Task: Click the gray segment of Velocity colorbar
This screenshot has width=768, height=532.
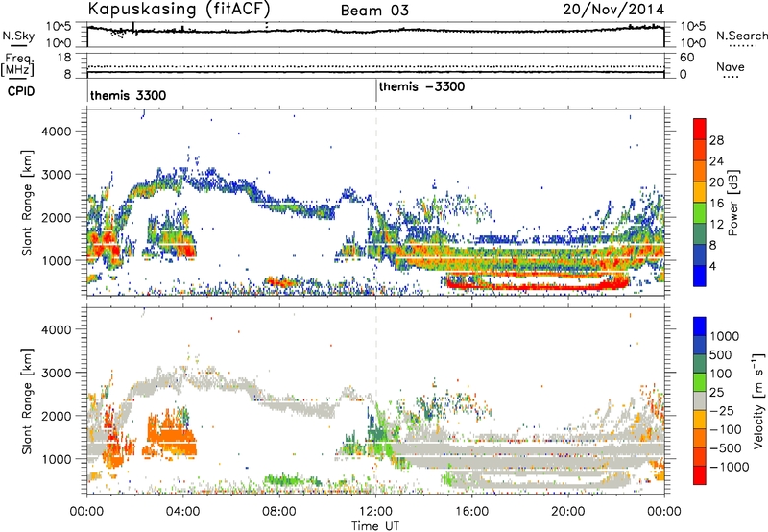Action: click(700, 400)
